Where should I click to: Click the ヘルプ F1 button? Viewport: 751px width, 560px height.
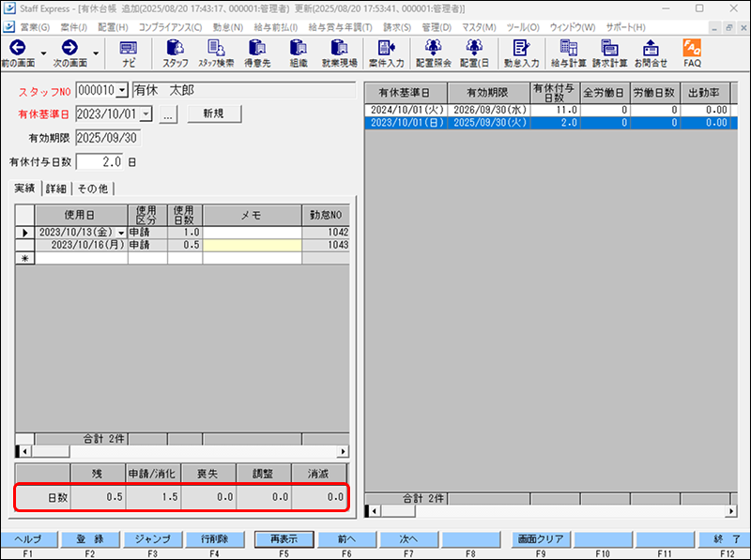click(28, 539)
